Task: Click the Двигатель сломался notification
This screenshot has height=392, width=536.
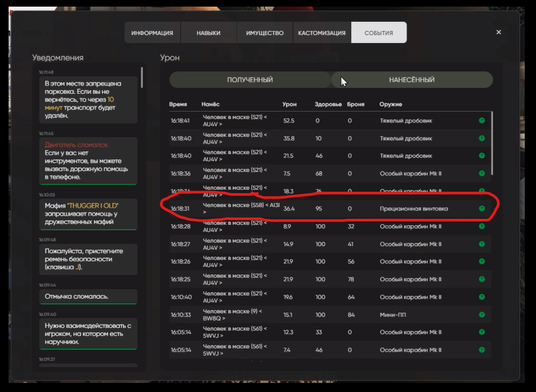Action: (87, 161)
